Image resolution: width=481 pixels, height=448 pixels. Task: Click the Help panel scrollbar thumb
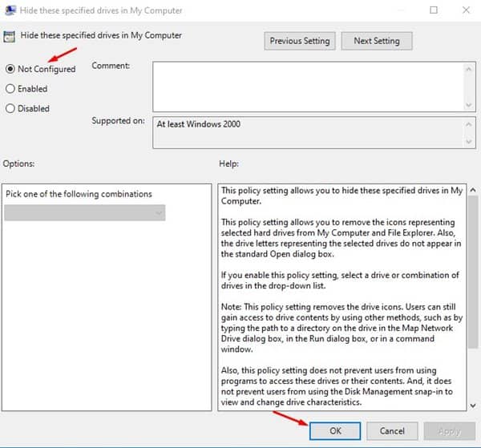473,272
